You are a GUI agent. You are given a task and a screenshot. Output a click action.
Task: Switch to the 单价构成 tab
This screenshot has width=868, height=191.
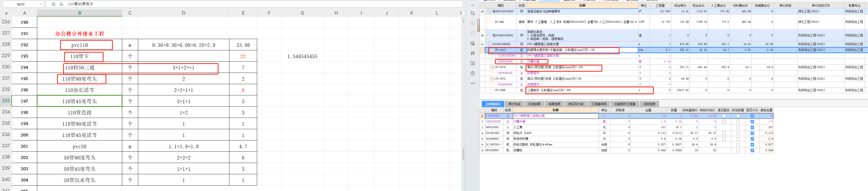click(x=514, y=104)
